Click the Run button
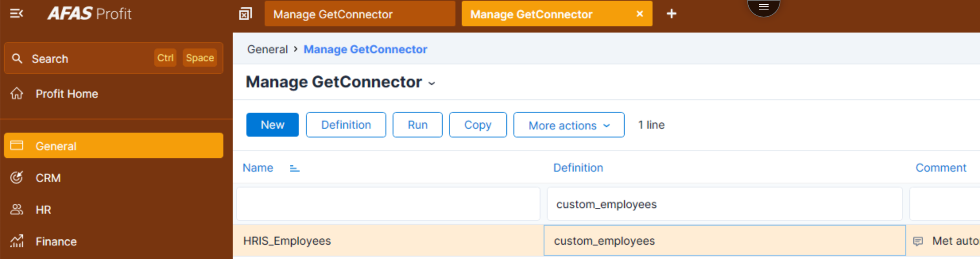Viewport: 980px width, 259px height. 417,125
